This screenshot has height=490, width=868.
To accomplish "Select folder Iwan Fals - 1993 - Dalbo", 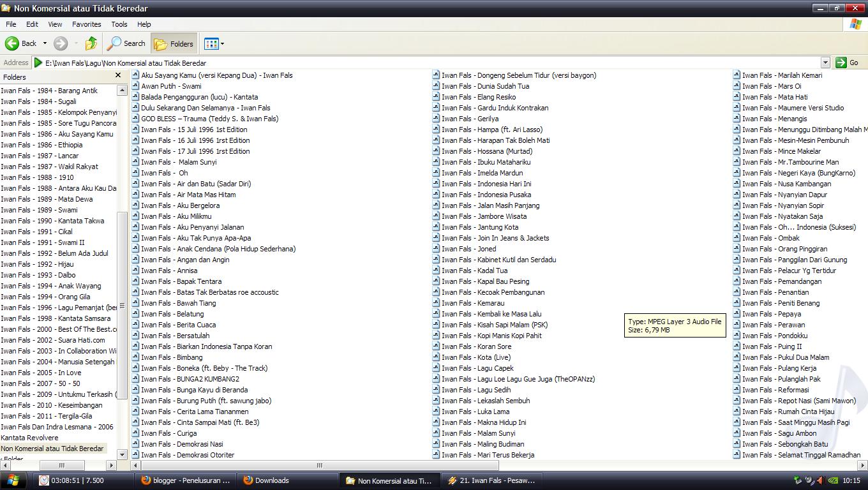I will (x=38, y=275).
